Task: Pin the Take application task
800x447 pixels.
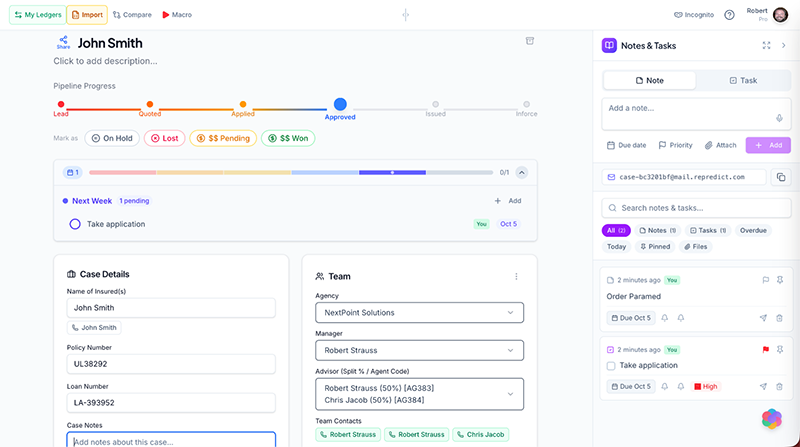Action: click(780, 350)
